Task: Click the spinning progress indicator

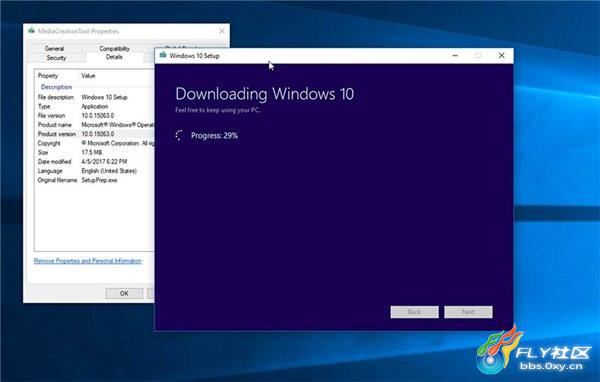Action: (179, 135)
